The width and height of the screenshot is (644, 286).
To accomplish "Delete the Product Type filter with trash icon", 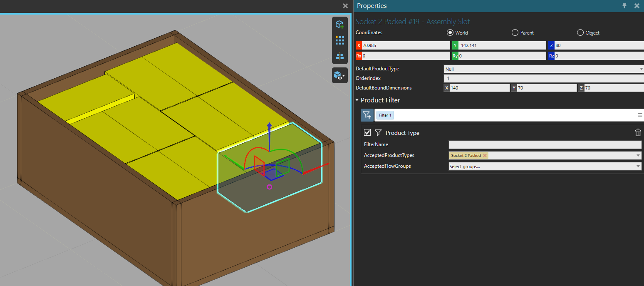I will pyautogui.click(x=638, y=133).
